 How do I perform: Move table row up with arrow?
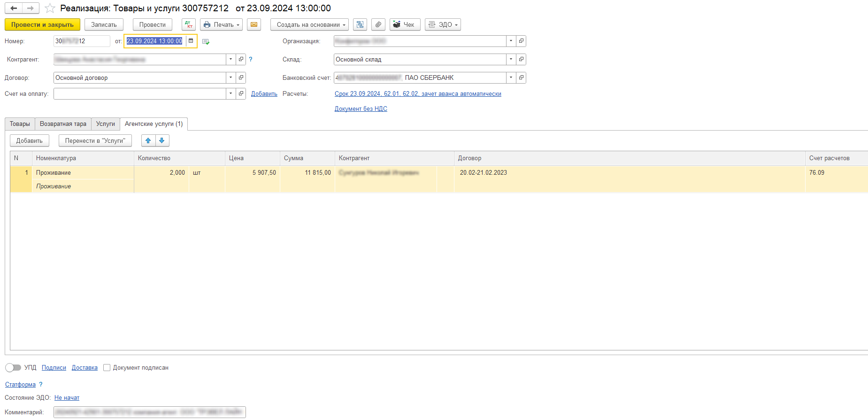(148, 140)
